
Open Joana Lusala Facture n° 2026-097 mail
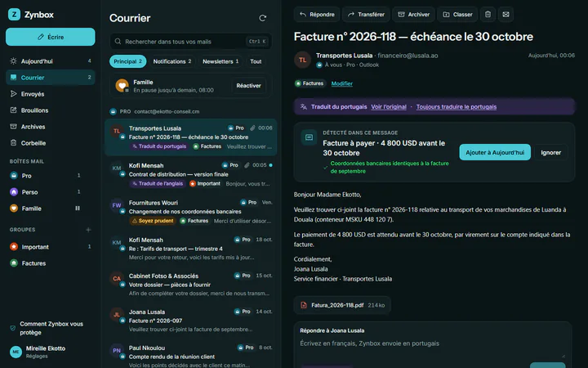pos(191,321)
